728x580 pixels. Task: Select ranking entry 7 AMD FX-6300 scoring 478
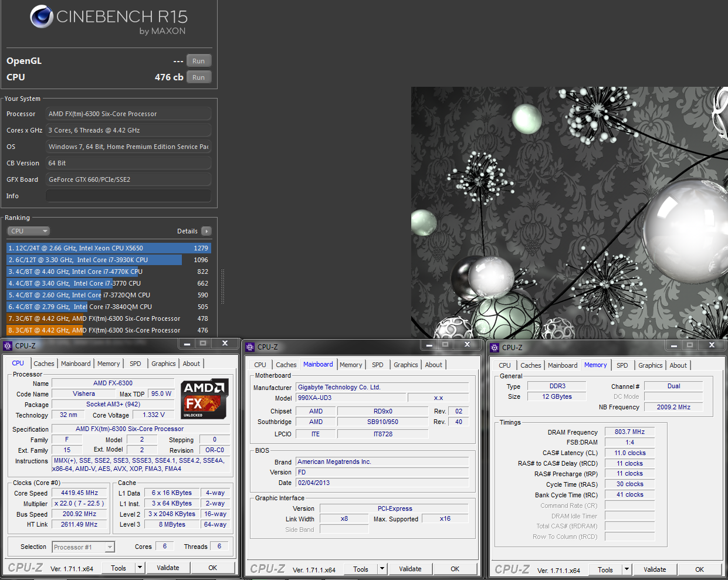[109, 318]
